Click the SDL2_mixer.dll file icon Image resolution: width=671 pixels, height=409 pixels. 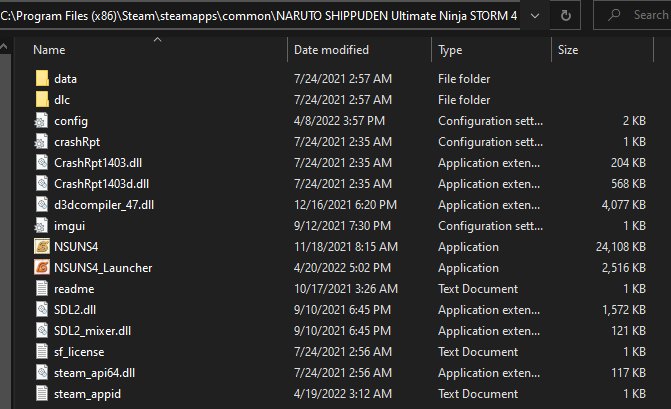pos(42,330)
